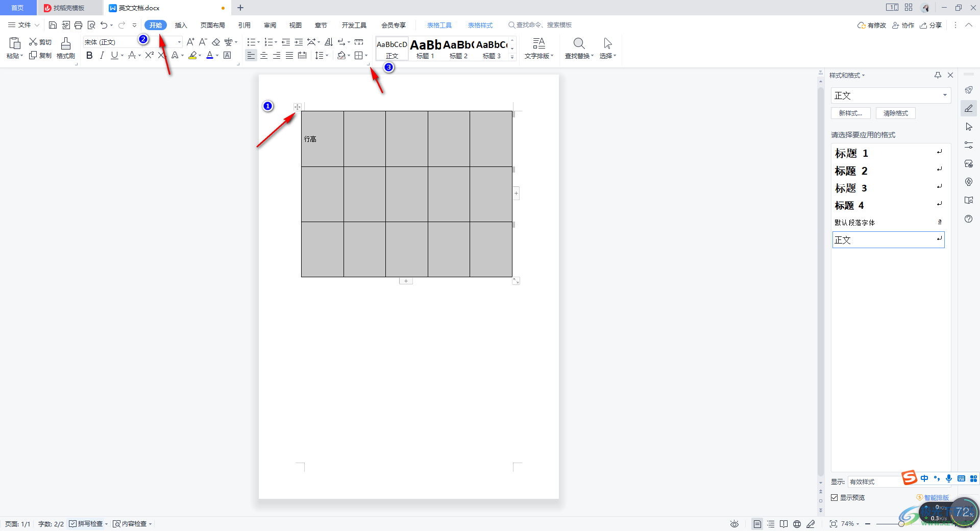The height and width of the screenshot is (531, 980).
Task: Set center text alignment
Action: [264, 55]
